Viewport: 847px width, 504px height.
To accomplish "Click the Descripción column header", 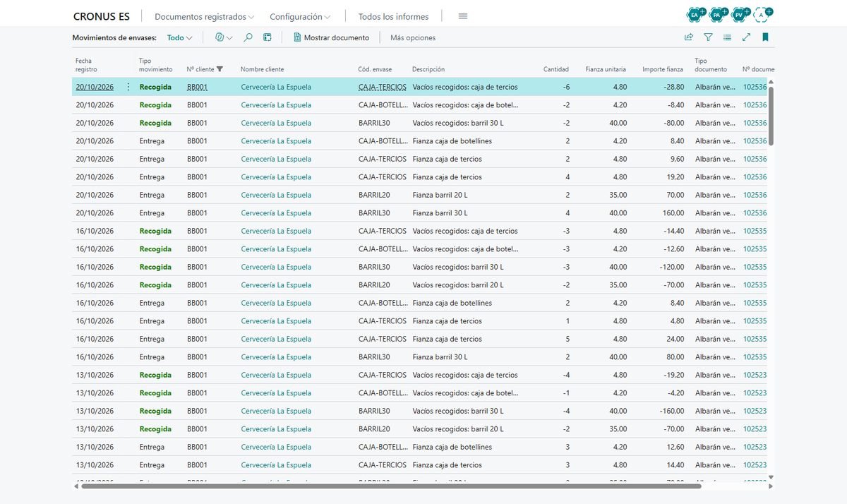I will coord(428,69).
